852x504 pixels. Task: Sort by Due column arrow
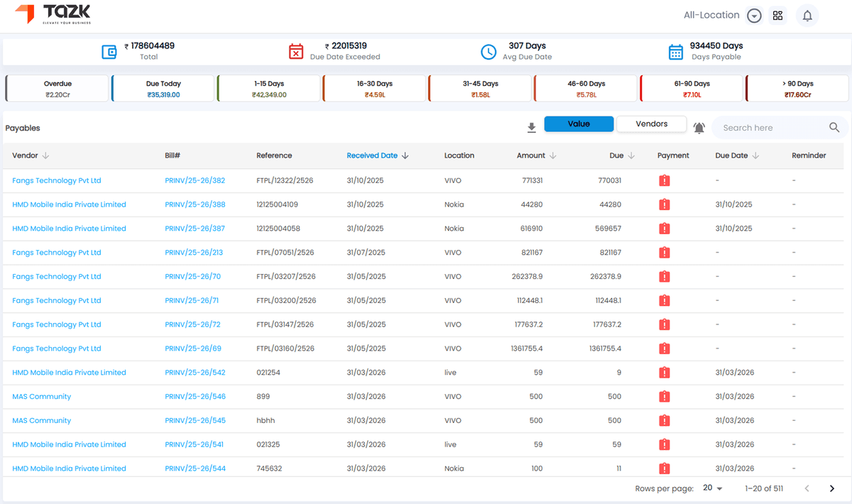[631, 155]
